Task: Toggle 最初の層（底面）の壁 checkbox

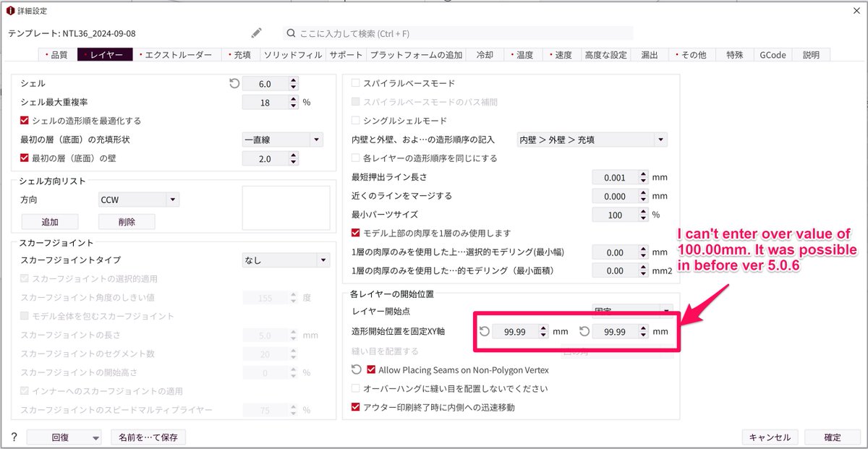Action: 25,158
